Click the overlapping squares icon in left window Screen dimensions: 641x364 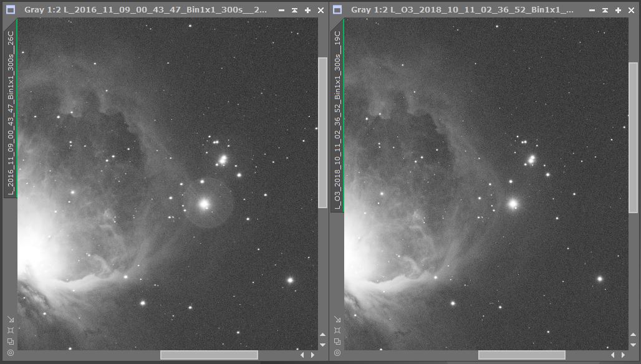click(11, 341)
